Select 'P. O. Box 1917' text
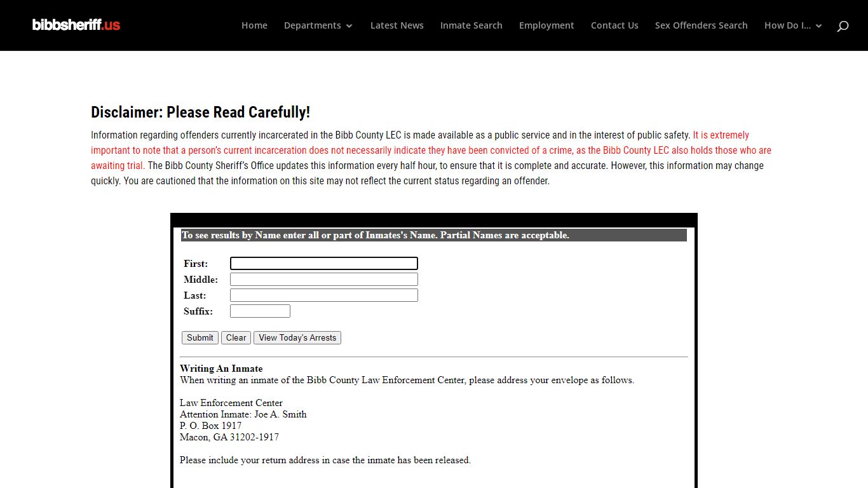The height and width of the screenshot is (488, 868). coord(211,426)
